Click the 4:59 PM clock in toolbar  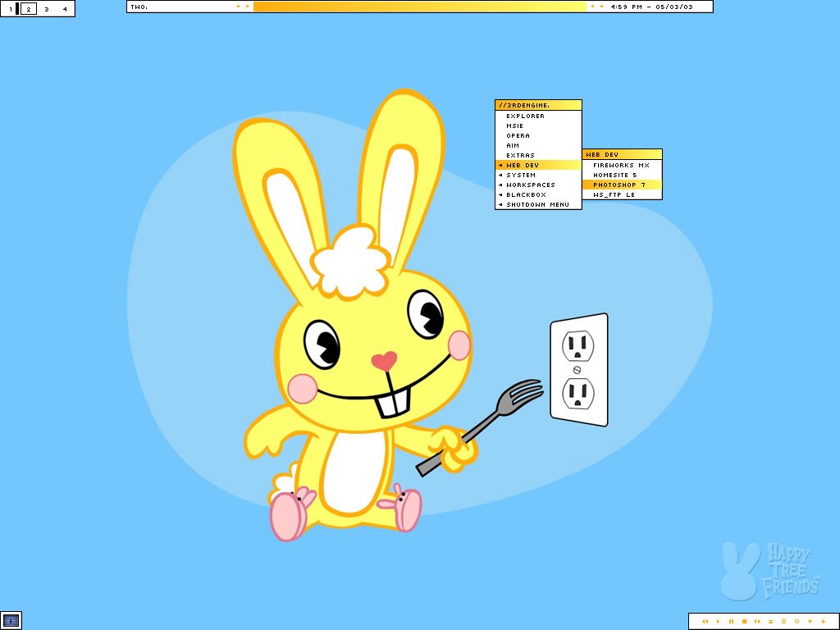[651, 7]
